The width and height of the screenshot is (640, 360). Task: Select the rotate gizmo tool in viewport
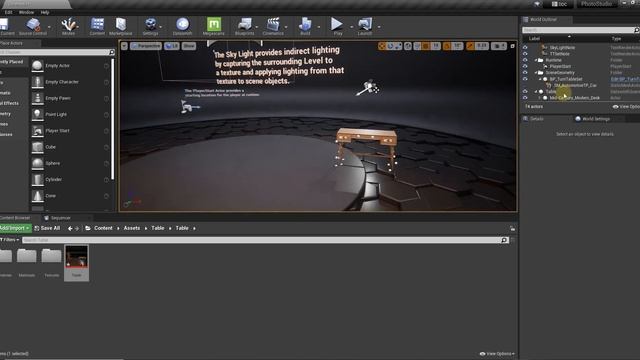click(390, 46)
